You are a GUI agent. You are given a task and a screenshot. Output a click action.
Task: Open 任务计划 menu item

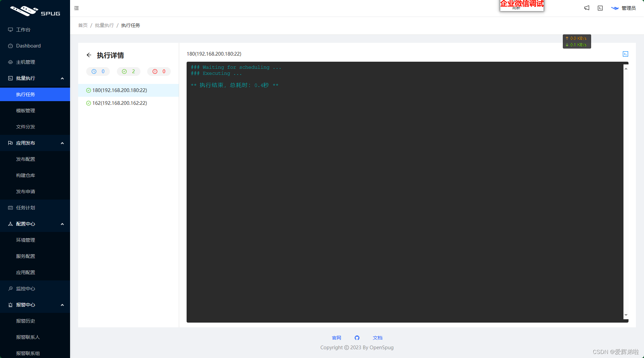pyautogui.click(x=35, y=208)
